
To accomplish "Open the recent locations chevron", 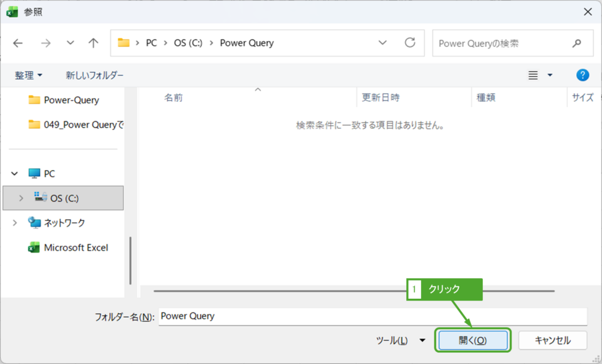I will click(71, 43).
